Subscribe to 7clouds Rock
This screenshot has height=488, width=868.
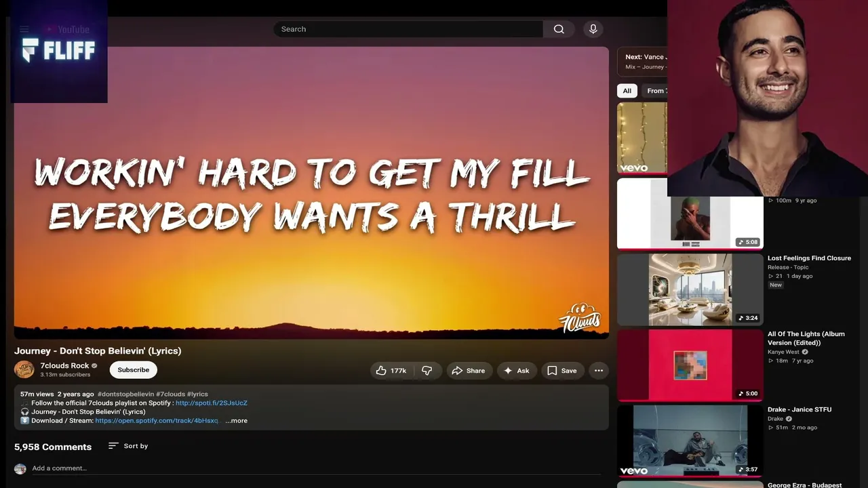(134, 370)
